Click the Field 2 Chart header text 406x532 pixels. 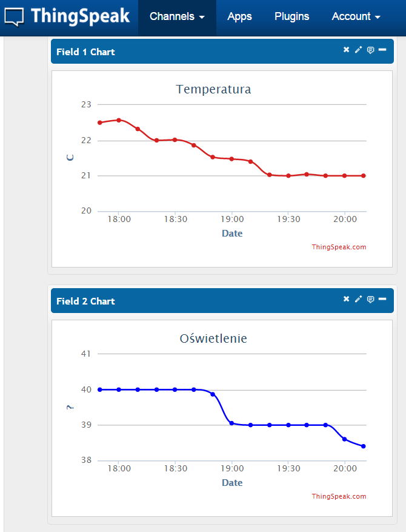tap(85, 301)
